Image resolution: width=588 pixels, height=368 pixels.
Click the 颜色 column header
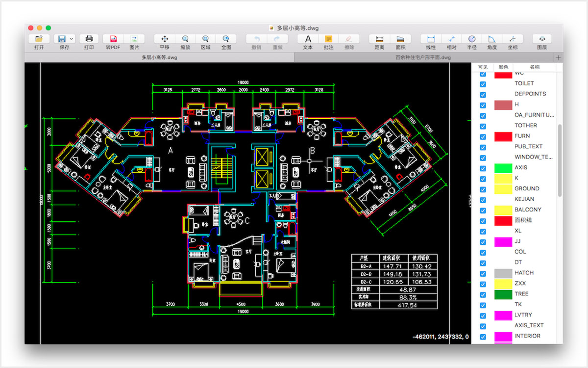point(503,67)
